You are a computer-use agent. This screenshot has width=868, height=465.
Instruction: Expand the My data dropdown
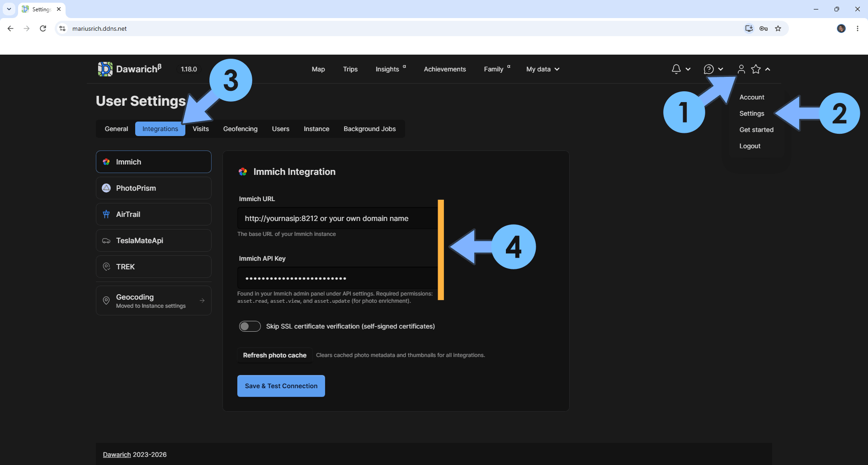(x=542, y=69)
